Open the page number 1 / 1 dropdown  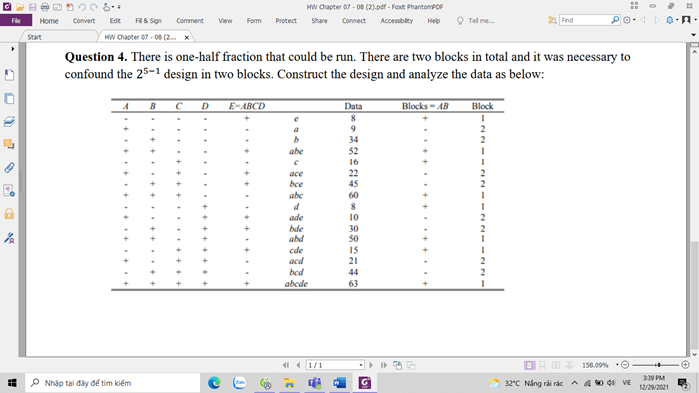click(x=361, y=365)
